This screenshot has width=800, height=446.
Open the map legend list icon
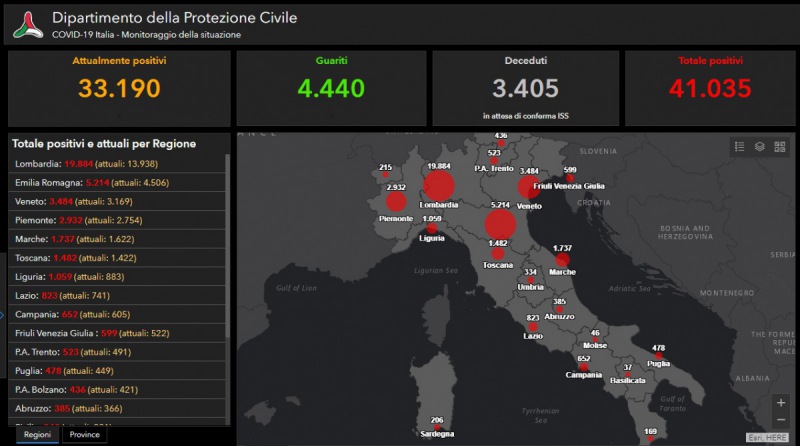tap(739, 147)
